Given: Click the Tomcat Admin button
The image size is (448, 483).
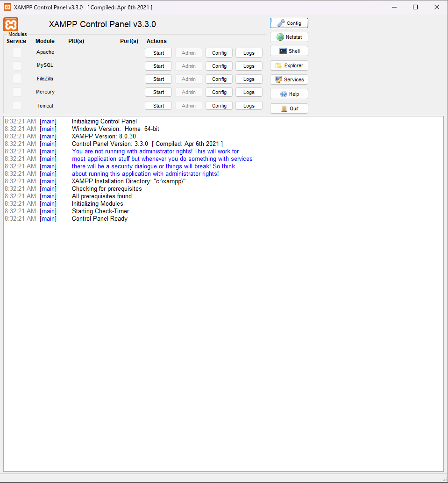Looking at the screenshot, I should (189, 106).
